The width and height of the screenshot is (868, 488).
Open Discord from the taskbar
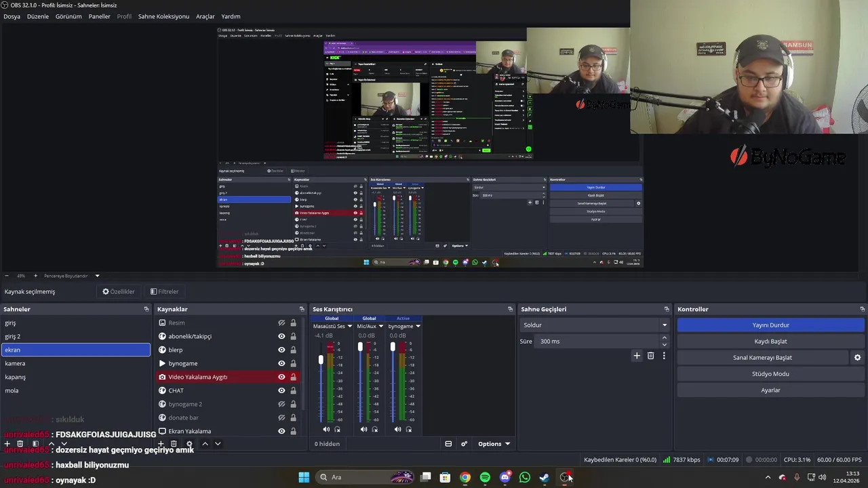click(x=505, y=477)
